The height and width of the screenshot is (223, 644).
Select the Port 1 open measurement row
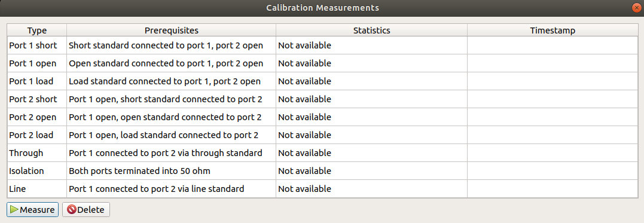click(322, 63)
